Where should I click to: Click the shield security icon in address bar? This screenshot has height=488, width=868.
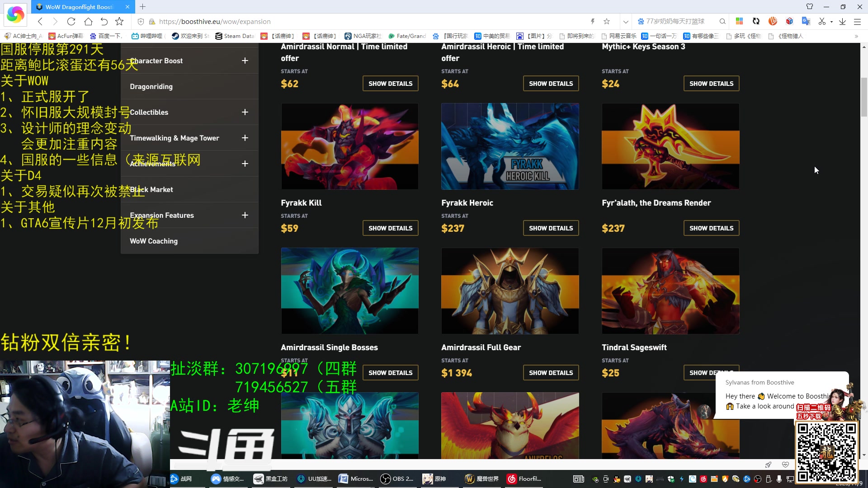[141, 21]
